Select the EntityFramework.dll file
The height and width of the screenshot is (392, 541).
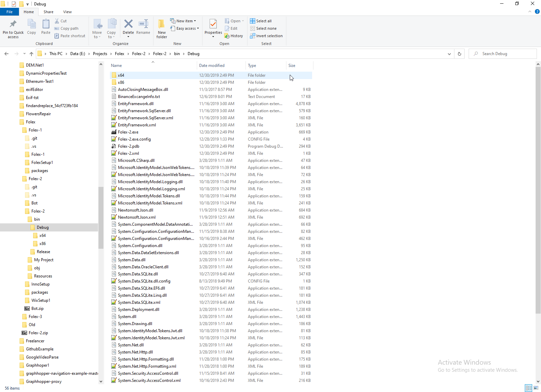point(211,104)
